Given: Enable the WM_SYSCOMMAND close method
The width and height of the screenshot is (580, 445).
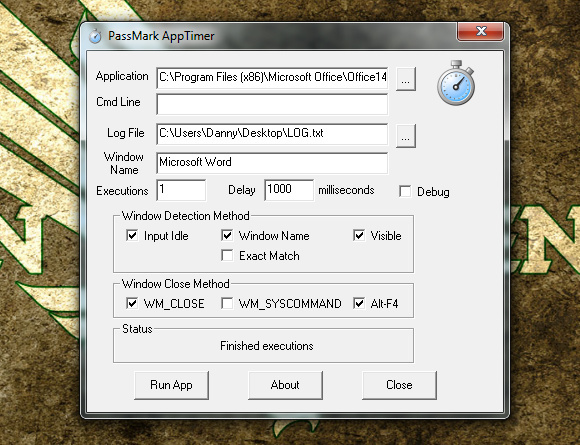Looking at the screenshot, I should (227, 303).
